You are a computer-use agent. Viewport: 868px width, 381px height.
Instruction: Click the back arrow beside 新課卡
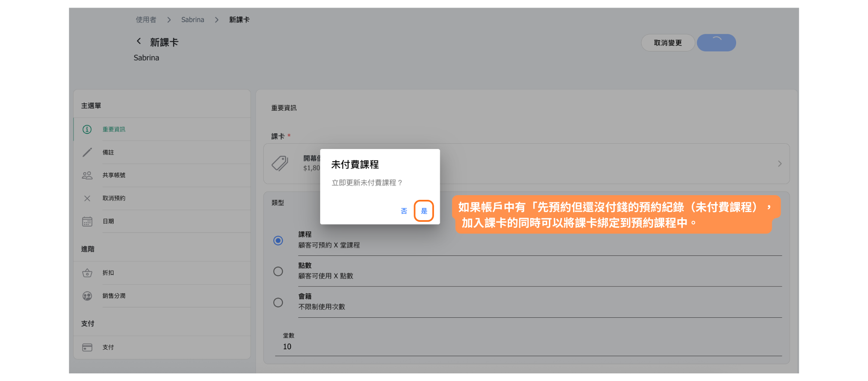(x=139, y=41)
